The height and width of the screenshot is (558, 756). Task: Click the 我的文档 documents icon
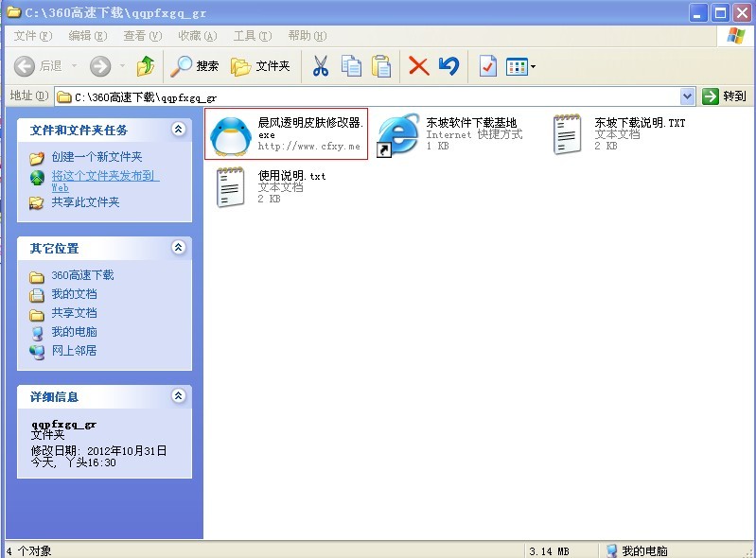click(x=37, y=295)
